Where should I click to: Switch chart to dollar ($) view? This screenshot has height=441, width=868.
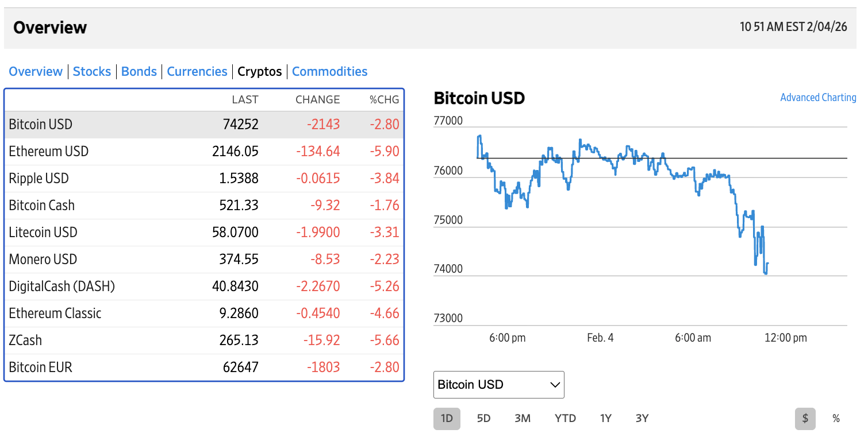pyautogui.click(x=805, y=419)
